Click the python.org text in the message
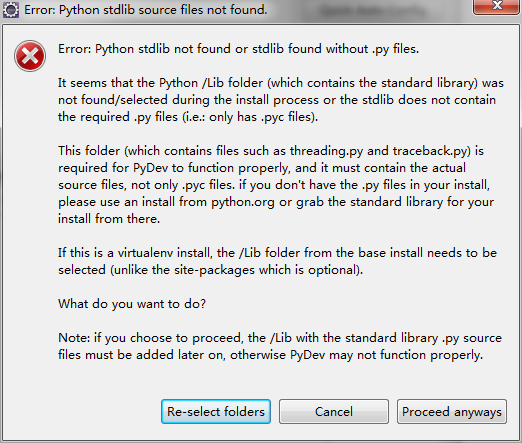Screen dimensions: 522x443 243,202
